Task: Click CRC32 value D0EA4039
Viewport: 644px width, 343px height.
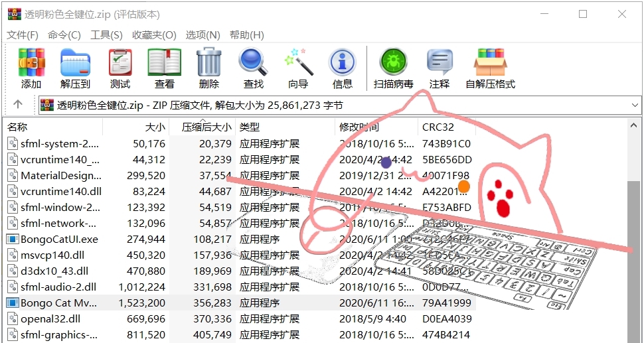Action: (x=447, y=319)
